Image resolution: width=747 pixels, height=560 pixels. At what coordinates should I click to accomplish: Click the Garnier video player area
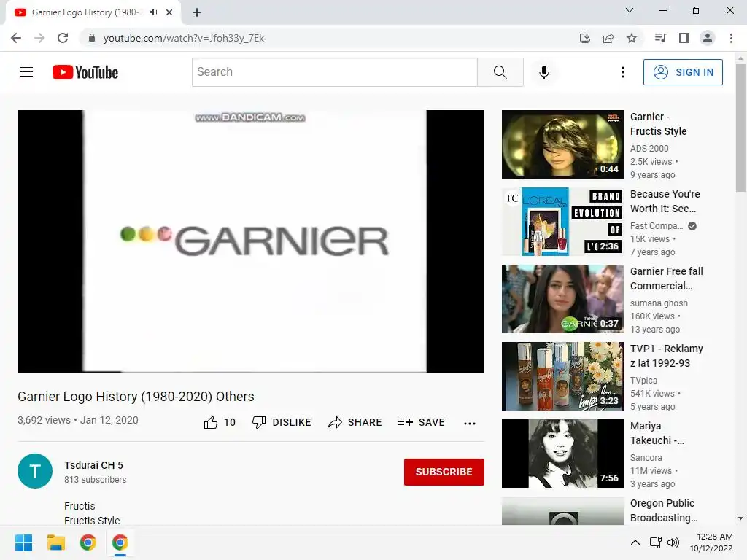point(251,241)
